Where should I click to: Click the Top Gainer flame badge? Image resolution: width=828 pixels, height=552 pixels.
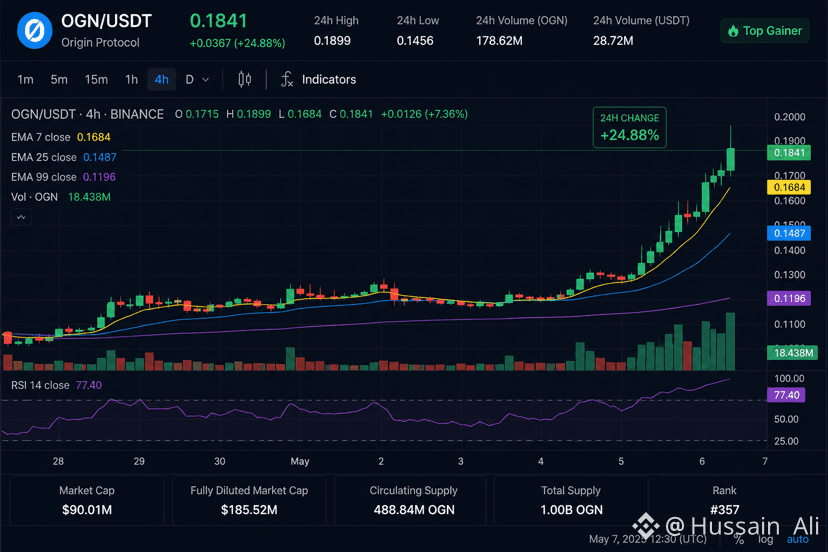point(765,31)
